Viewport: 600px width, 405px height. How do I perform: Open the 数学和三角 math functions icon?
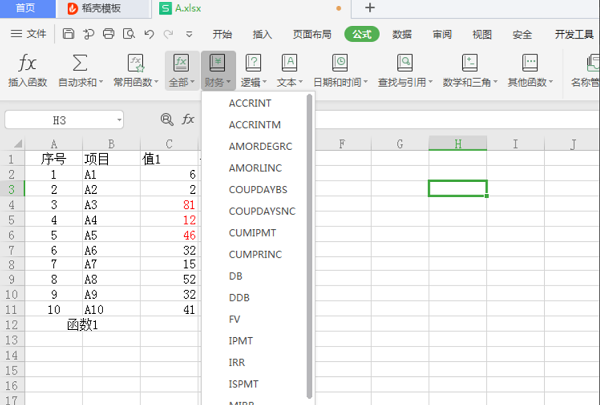[x=470, y=63]
